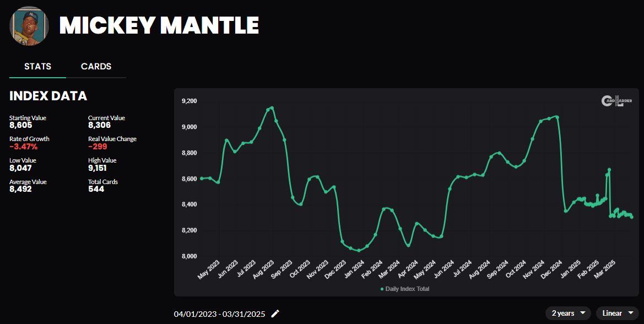Switch to the CARDS tab

96,67
